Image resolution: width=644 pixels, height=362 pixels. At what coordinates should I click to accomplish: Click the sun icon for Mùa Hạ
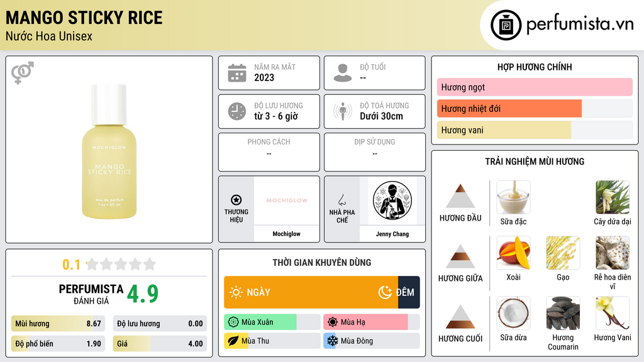pyautogui.click(x=333, y=322)
